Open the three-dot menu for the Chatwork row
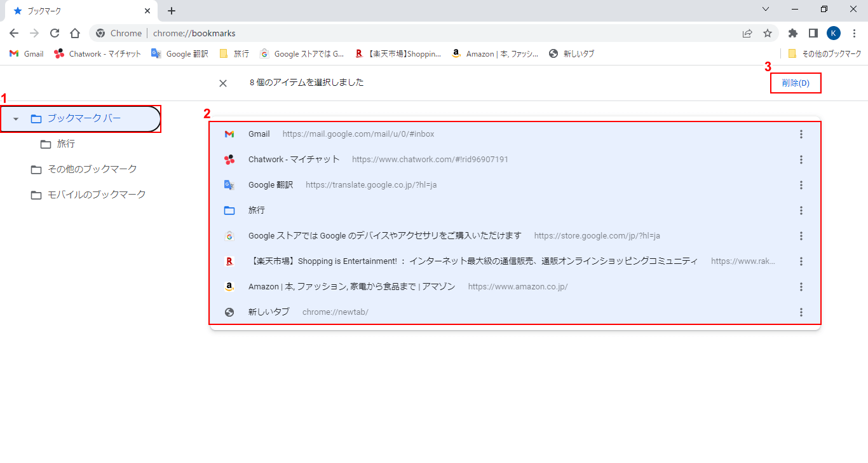Image resolution: width=868 pixels, height=463 pixels. 801,160
